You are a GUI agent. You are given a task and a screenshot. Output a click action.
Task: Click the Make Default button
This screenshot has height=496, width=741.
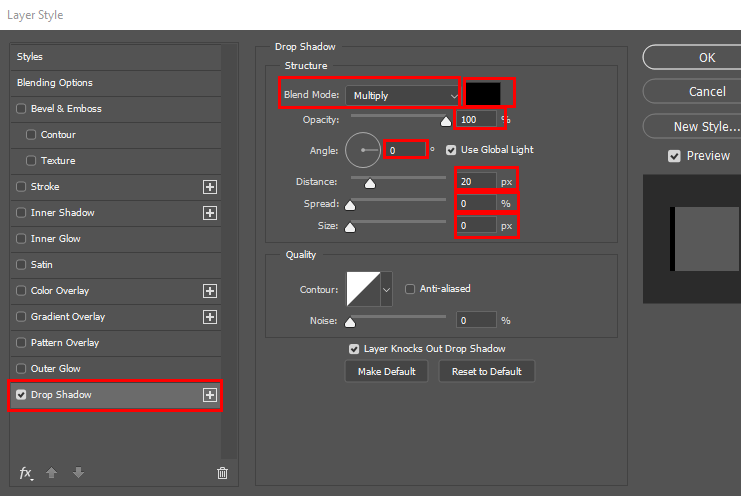387,371
